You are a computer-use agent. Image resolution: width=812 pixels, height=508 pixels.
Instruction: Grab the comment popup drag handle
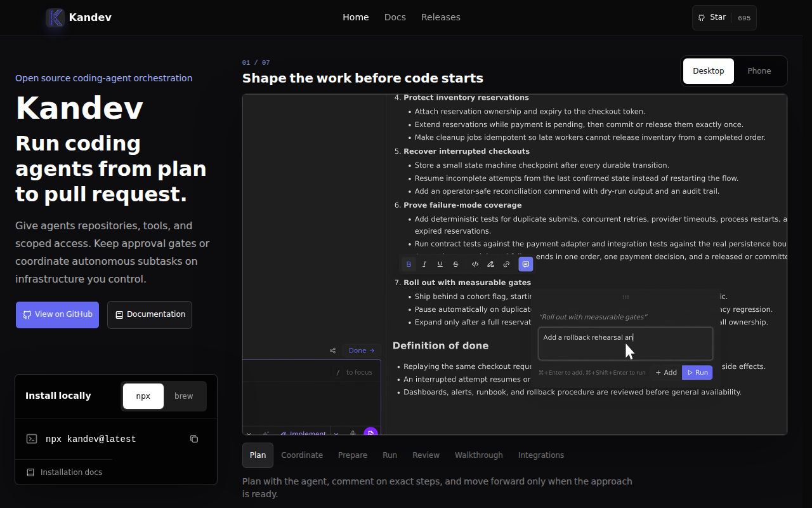(x=625, y=297)
